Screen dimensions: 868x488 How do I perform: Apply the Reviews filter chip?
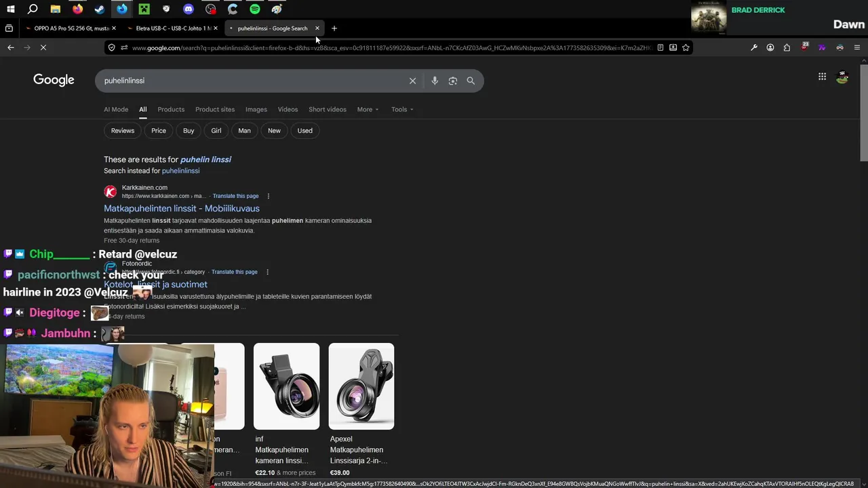[123, 131]
